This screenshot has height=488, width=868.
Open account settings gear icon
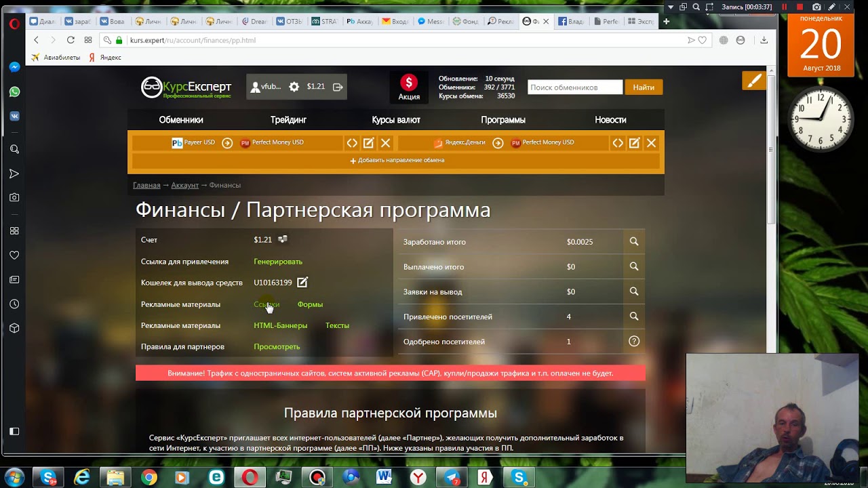click(x=294, y=87)
